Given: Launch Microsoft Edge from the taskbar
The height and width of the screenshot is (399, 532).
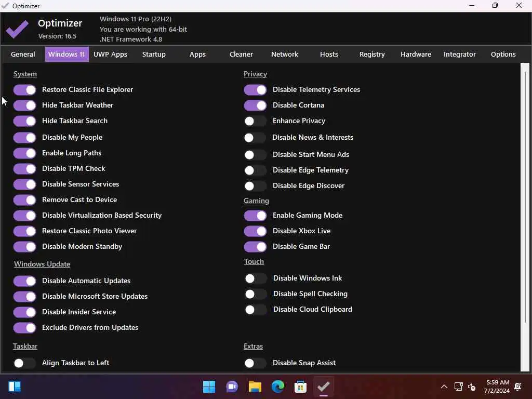Looking at the screenshot, I should [278, 387].
